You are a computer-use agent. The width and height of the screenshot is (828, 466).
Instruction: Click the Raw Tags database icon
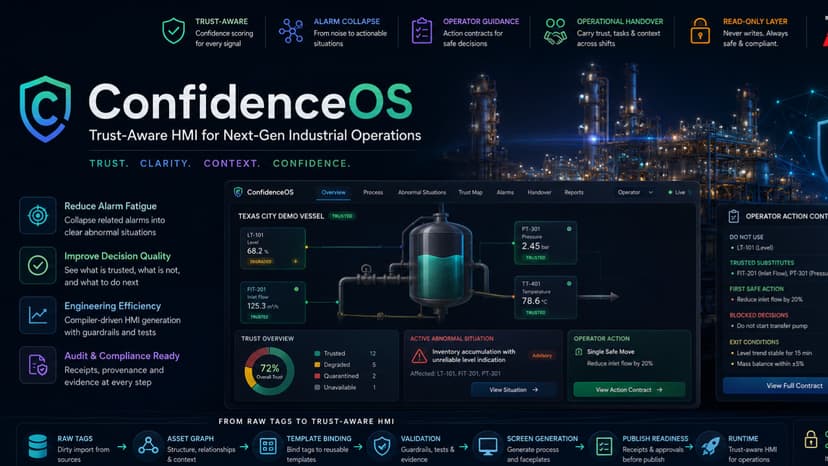[37, 446]
